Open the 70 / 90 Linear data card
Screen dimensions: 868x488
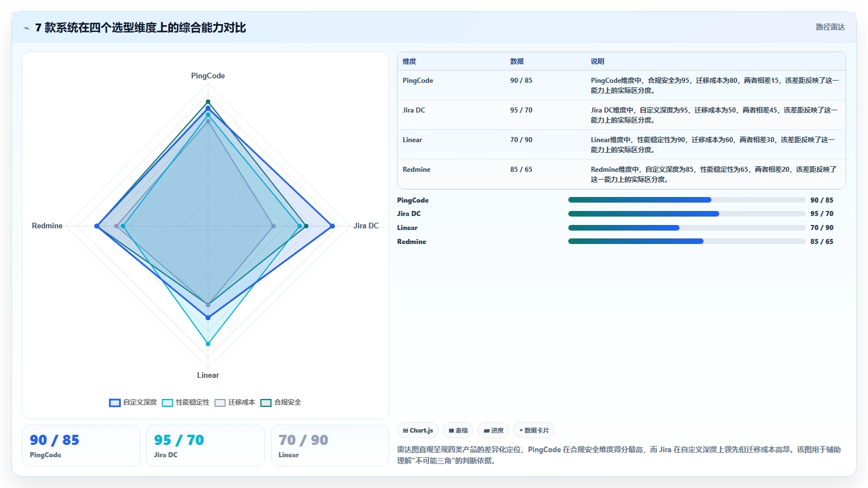[329, 445]
